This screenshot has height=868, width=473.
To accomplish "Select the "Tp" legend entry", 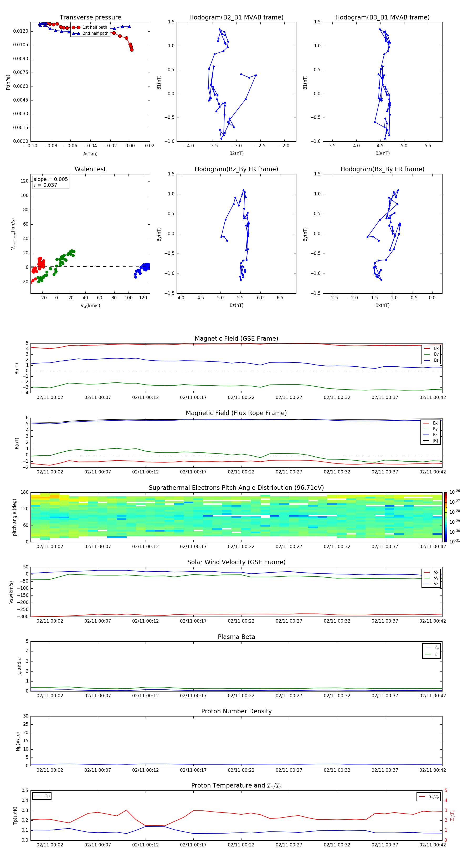I will point(42,796).
